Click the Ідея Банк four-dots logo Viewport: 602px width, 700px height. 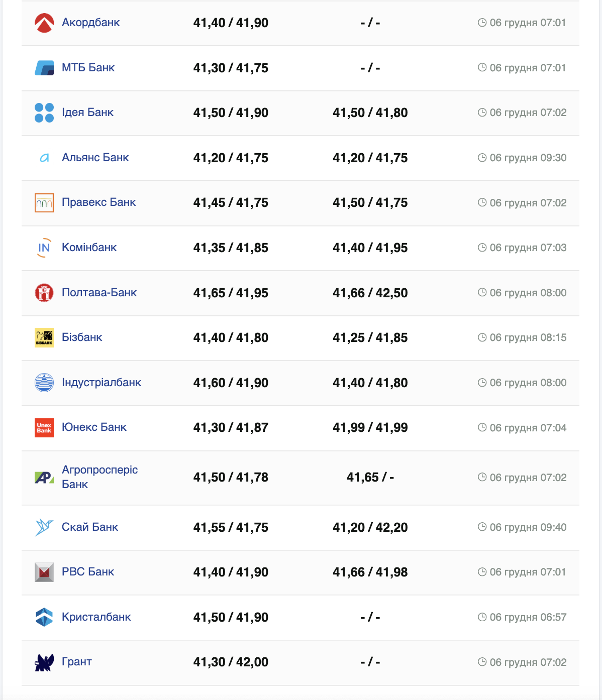pos(44,113)
